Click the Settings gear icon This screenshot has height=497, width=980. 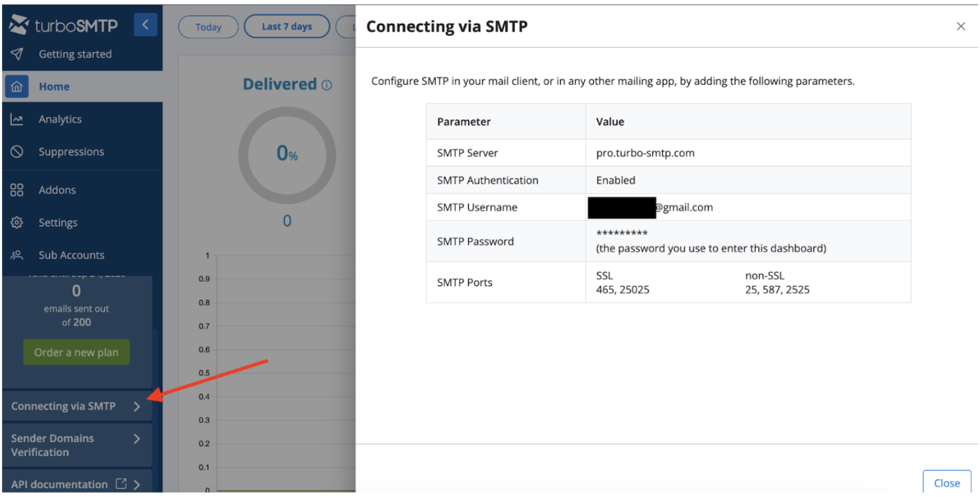(17, 223)
